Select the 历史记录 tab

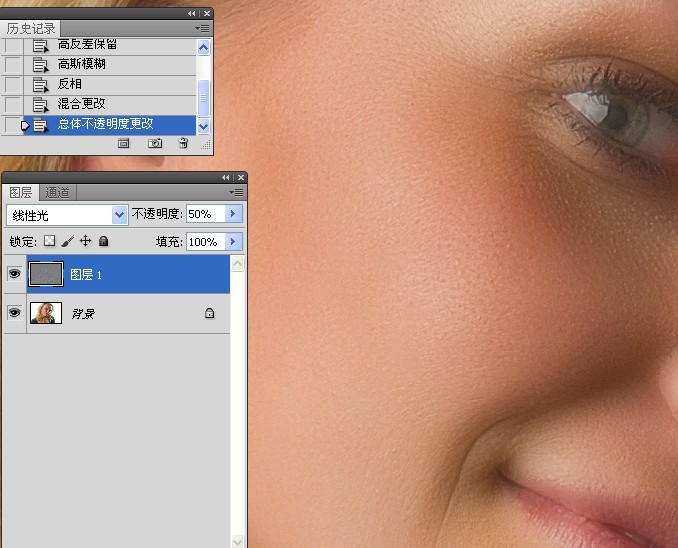point(31,29)
